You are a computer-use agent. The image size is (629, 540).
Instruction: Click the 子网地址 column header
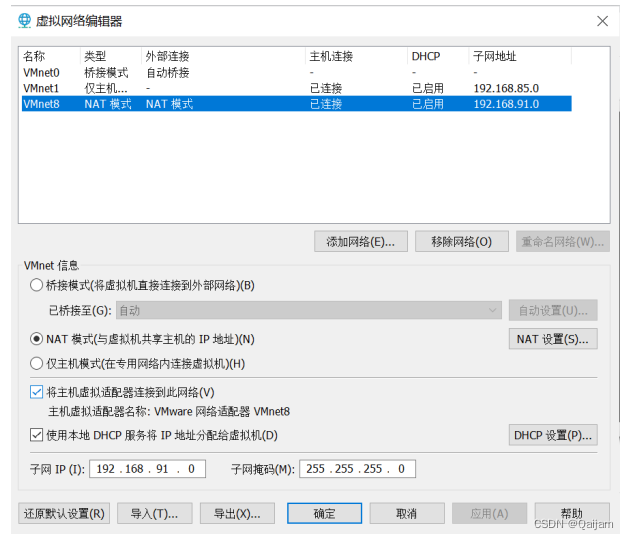point(520,56)
